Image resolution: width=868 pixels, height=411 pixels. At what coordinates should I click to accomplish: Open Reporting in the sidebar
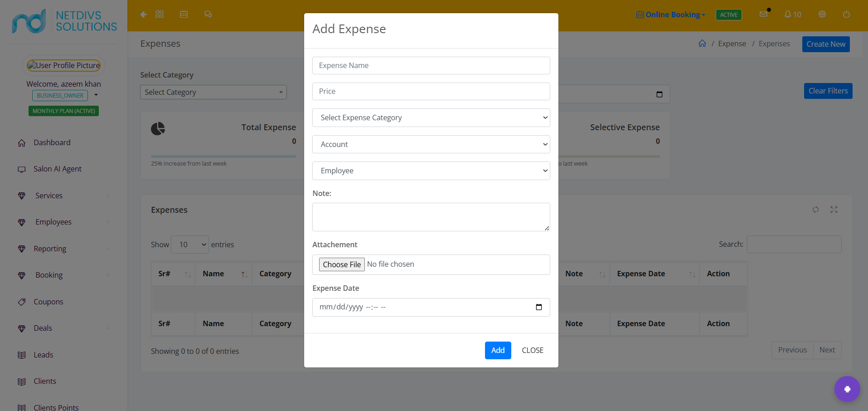click(50, 249)
